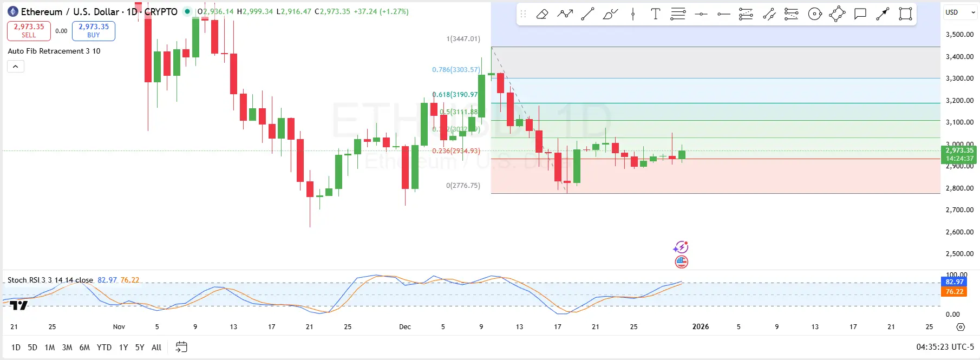Open the USD currency dropdown
This screenshot has width=980, height=360.
960,12
